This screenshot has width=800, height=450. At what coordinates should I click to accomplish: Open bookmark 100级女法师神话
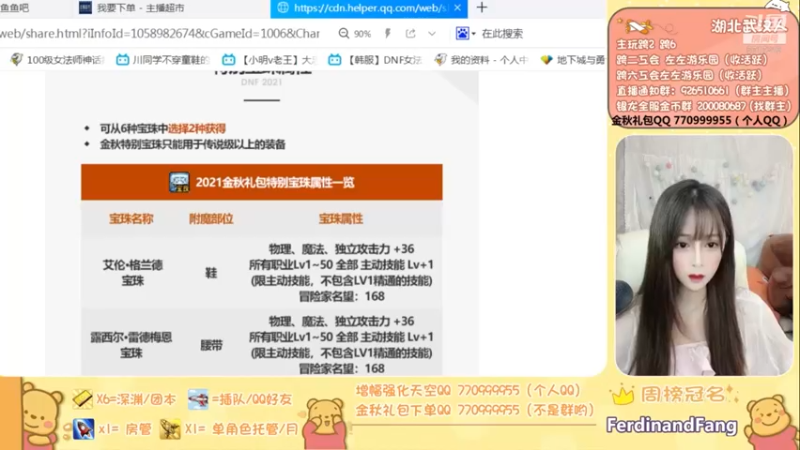coord(57,60)
